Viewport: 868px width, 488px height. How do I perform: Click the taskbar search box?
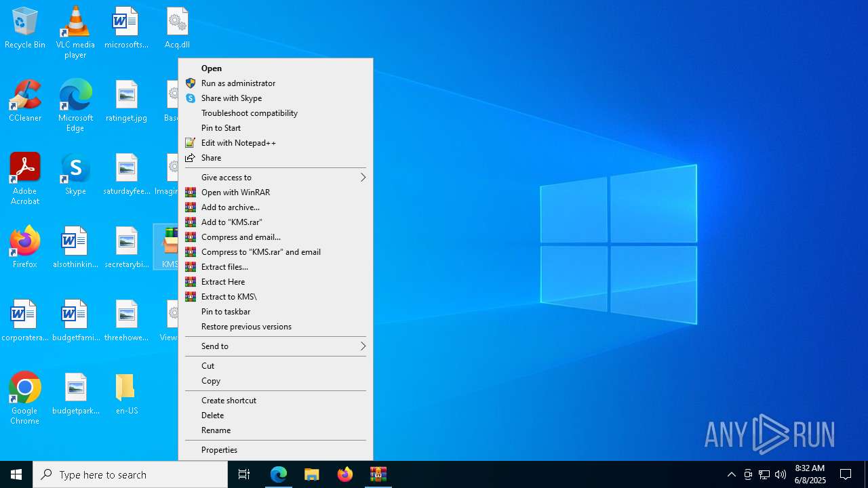[130, 474]
